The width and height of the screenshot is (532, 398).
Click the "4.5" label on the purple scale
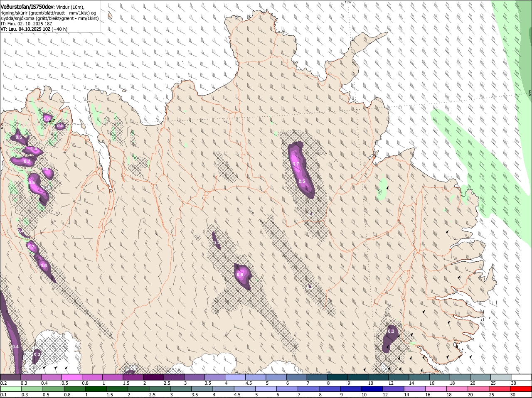point(249,383)
